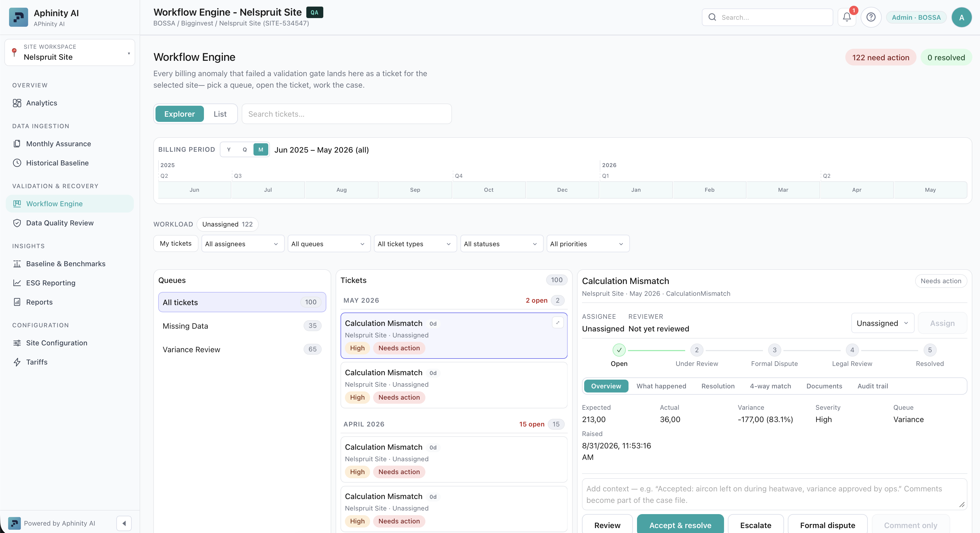Select the Variance Review queue
980x533 pixels.
click(242, 349)
